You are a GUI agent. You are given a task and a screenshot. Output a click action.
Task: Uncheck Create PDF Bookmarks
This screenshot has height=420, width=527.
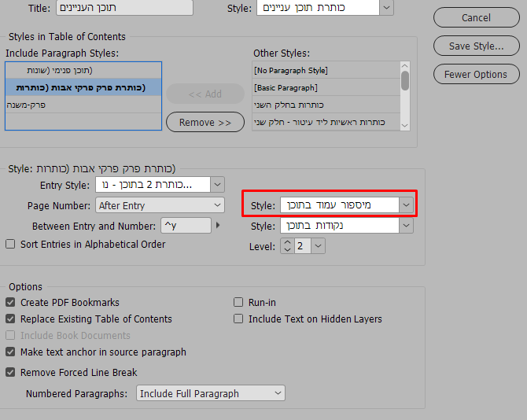pyautogui.click(x=10, y=302)
